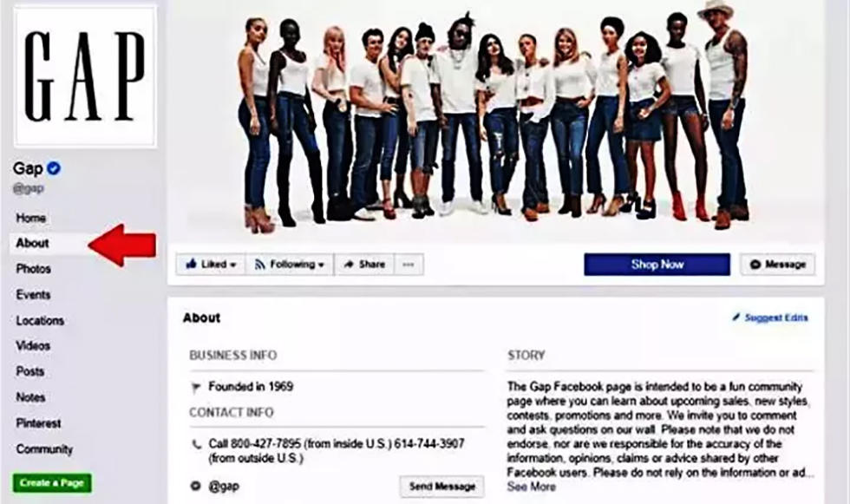
Task: Open the three-dots more options button
Action: (409, 265)
